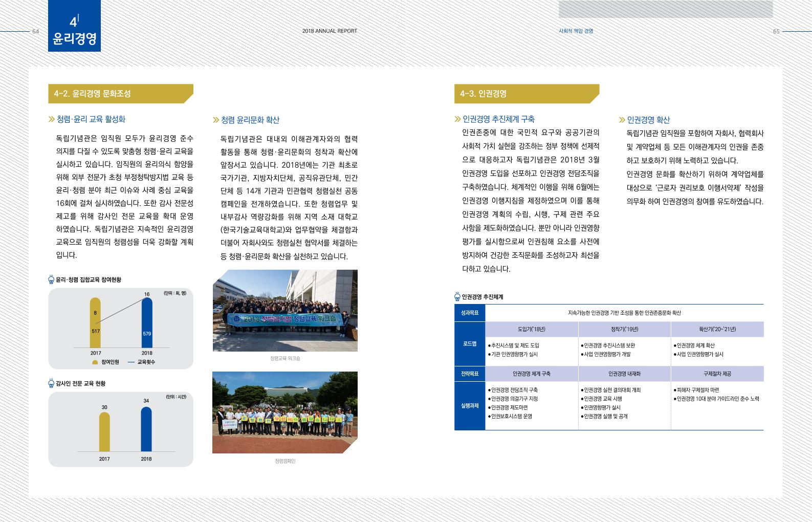Click the (단위 : 회, 명) unit label
The height and width of the screenshot is (522, 812).
tap(175, 293)
